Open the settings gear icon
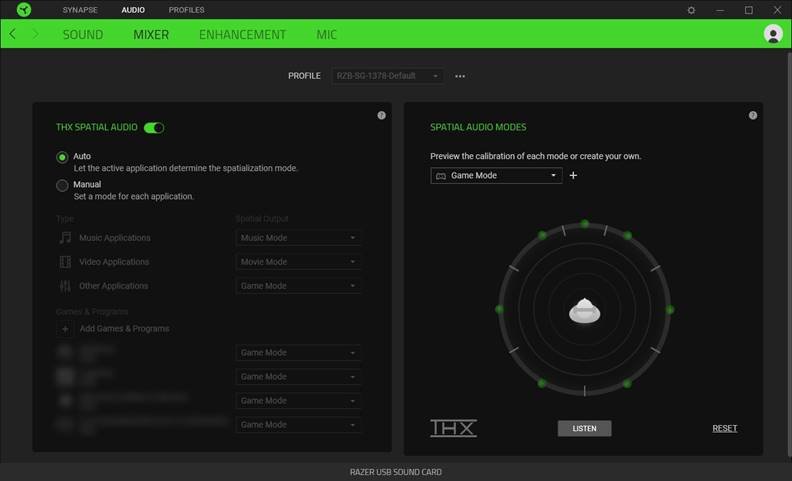The height and width of the screenshot is (481, 792). [x=691, y=10]
